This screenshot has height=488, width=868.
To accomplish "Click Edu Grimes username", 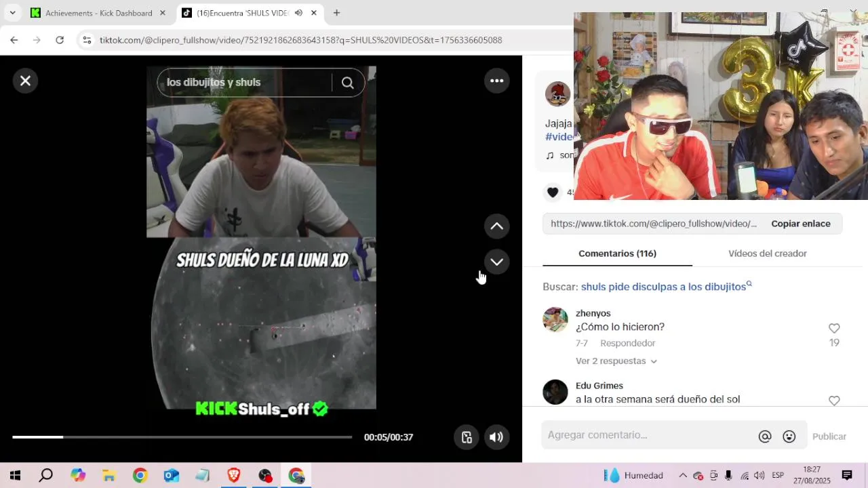I will [599, 386].
